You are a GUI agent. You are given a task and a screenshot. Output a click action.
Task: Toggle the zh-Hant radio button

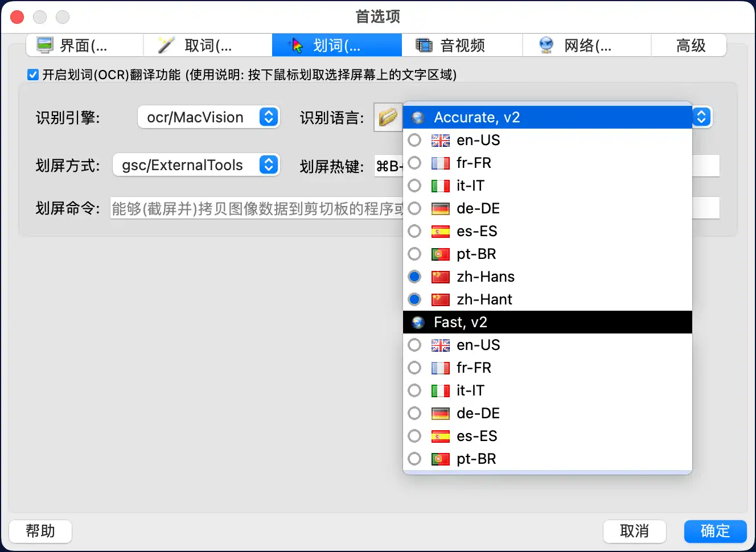[414, 299]
